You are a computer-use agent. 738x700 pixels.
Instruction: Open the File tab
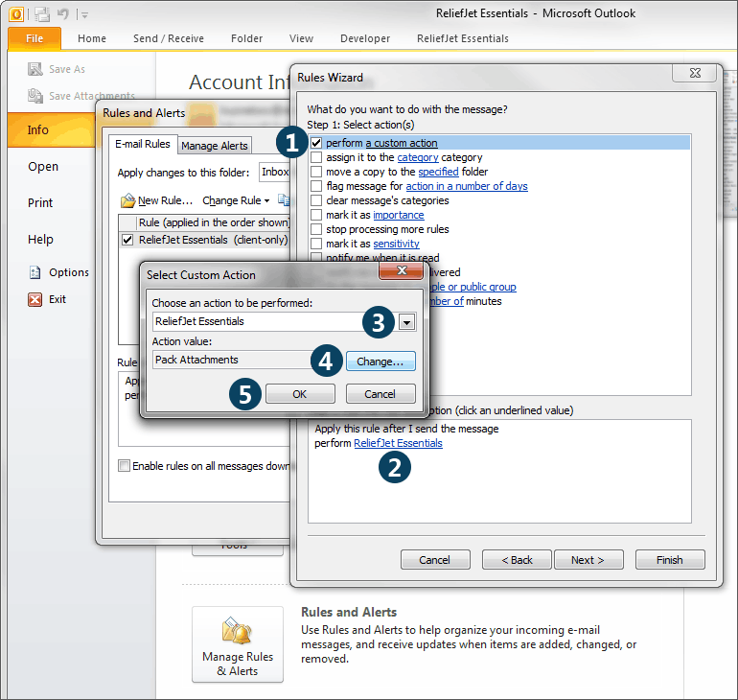[35, 38]
